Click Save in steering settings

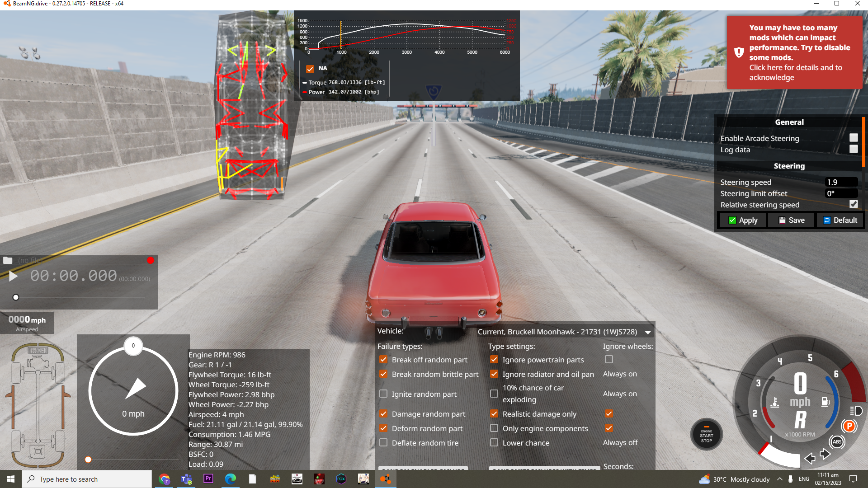click(x=791, y=220)
